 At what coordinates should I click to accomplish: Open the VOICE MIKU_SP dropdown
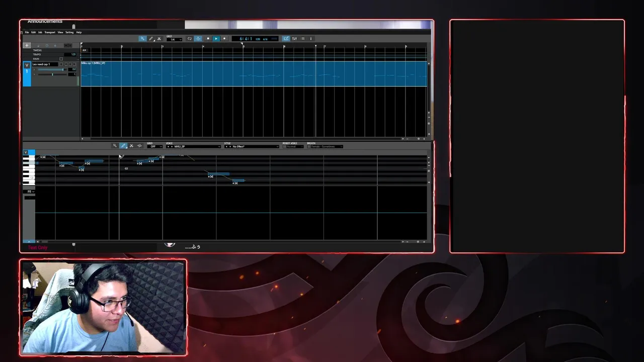click(194, 147)
